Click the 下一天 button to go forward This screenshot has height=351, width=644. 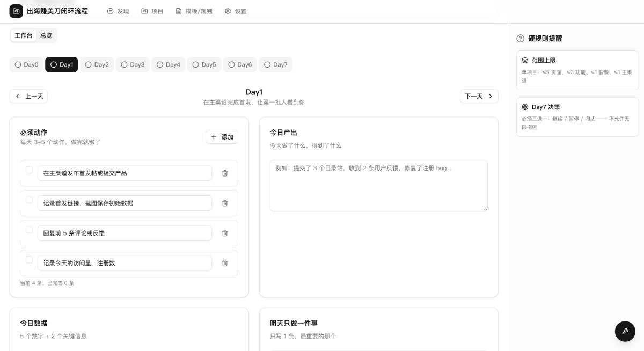click(x=478, y=96)
